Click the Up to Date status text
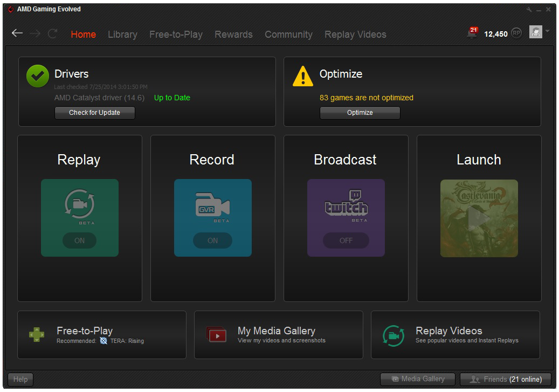This screenshot has width=559, height=392. tap(172, 98)
